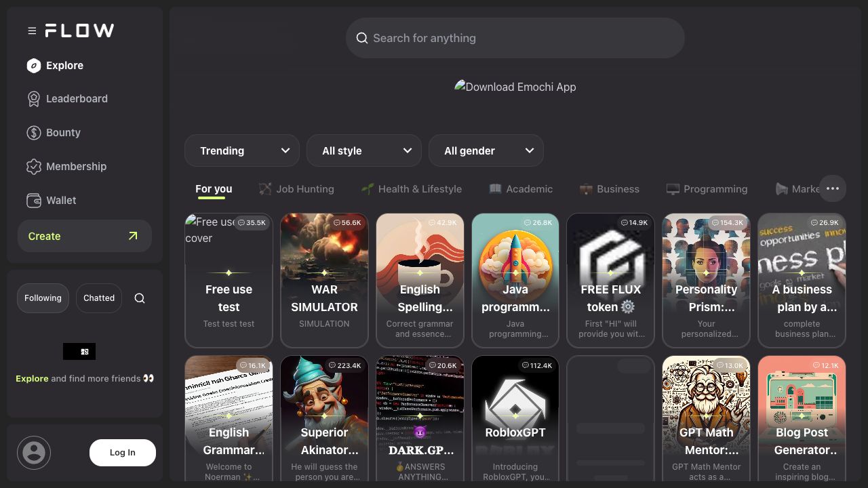
Task: Click the Create button
Action: (x=85, y=236)
